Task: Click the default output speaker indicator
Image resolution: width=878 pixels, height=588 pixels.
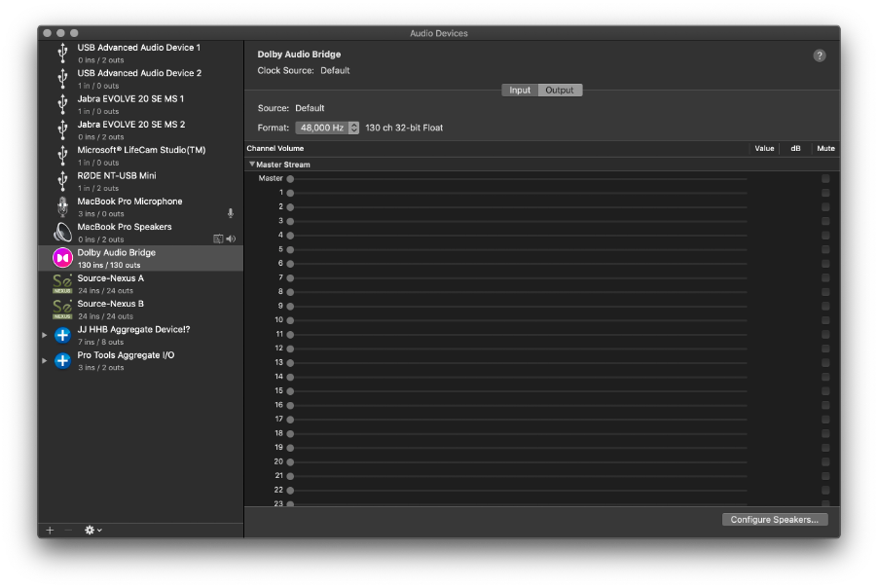Action: [231, 239]
